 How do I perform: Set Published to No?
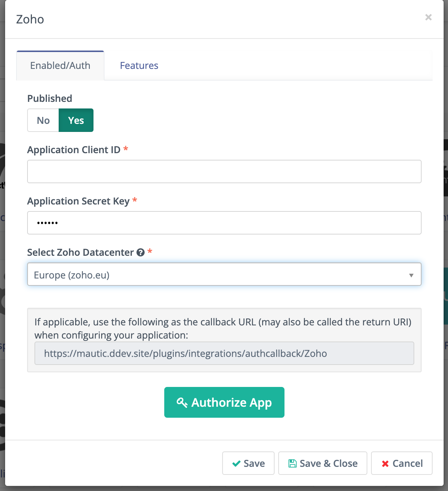[x=43, y=120]
